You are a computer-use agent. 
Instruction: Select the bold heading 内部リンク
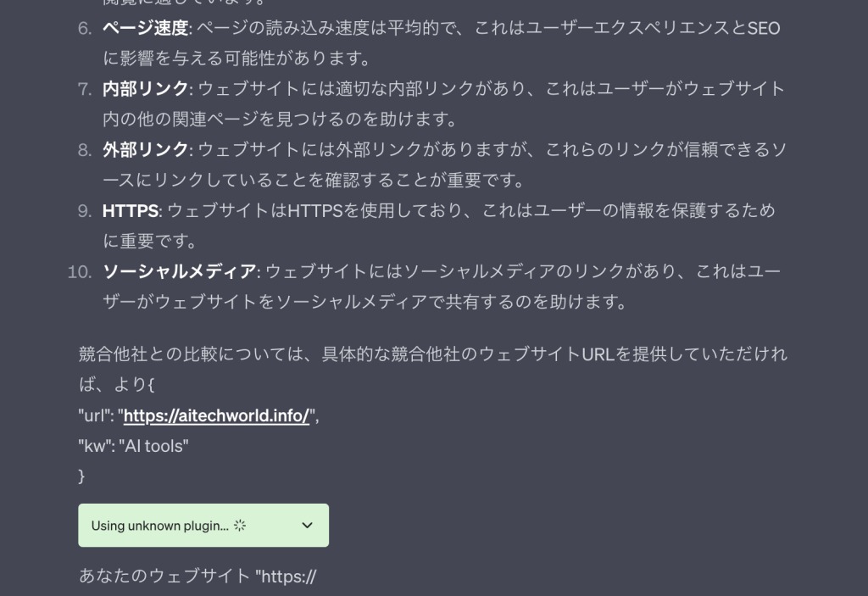pyautogui.click(x=146, y=89)
